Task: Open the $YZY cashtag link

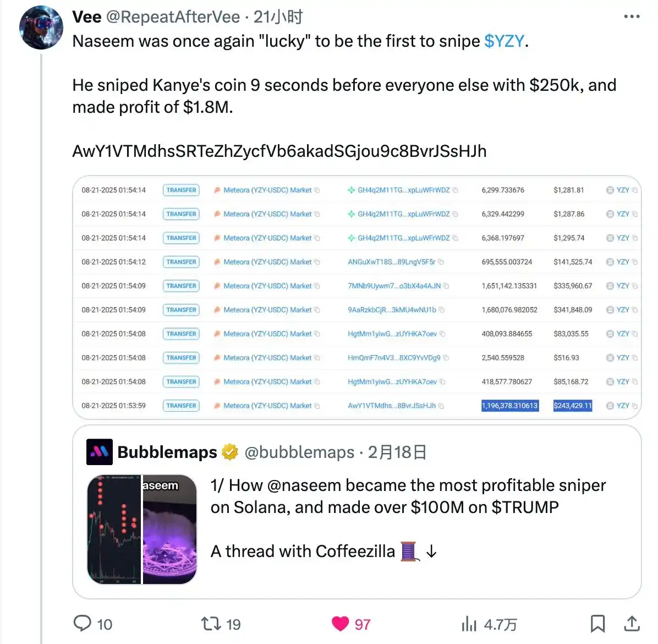Action: [504, 41]
